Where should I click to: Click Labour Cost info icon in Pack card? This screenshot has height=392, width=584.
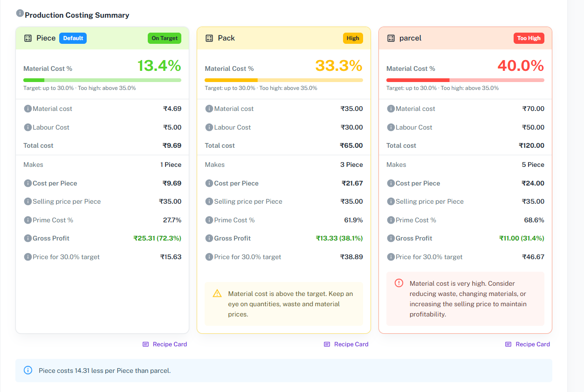(209, 127)
